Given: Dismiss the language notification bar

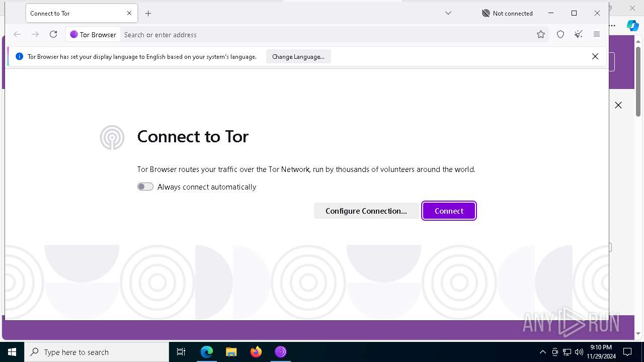Looking at the screenshot, I should coord(595,56).
